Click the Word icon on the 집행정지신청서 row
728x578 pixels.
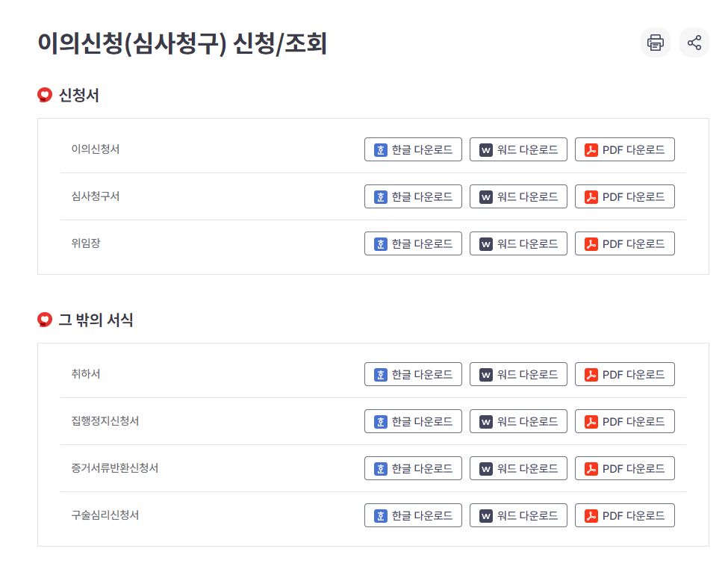486,421
